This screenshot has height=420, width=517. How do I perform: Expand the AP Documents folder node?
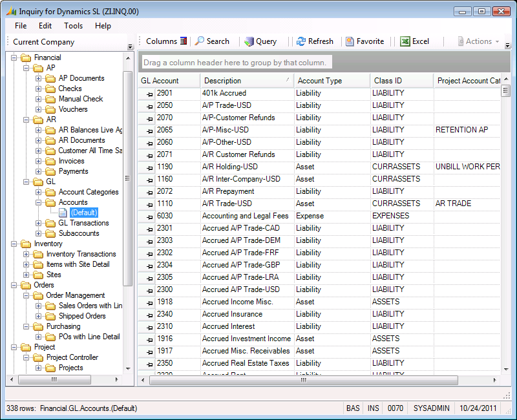(39, 78)
